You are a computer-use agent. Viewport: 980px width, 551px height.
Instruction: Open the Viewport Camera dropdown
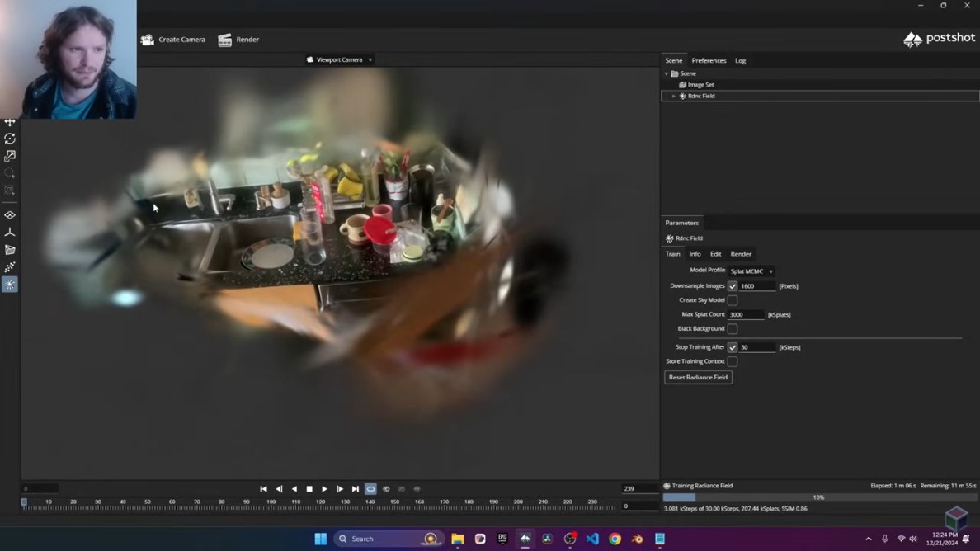coord(340,60)
